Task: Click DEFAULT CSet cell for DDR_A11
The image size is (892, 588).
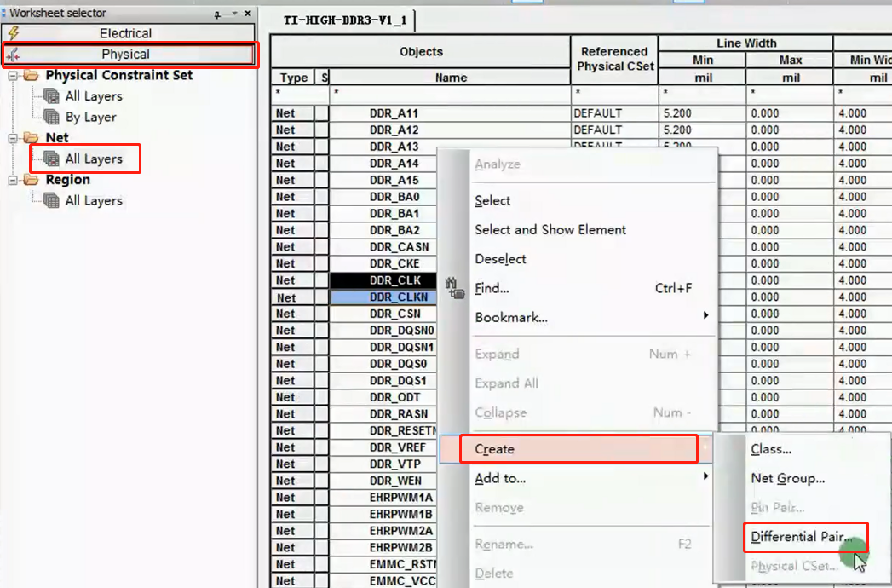Action: pyautogui.click(x=614, y=113)
